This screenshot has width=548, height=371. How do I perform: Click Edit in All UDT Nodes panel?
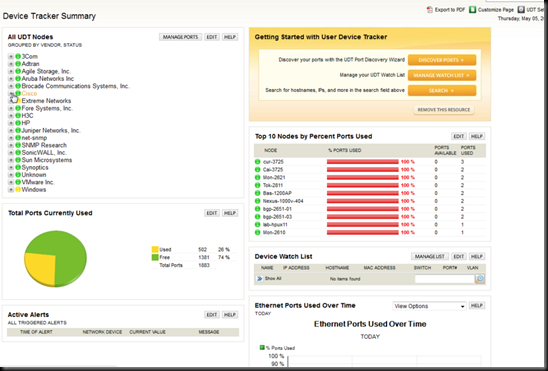point(211,37)
